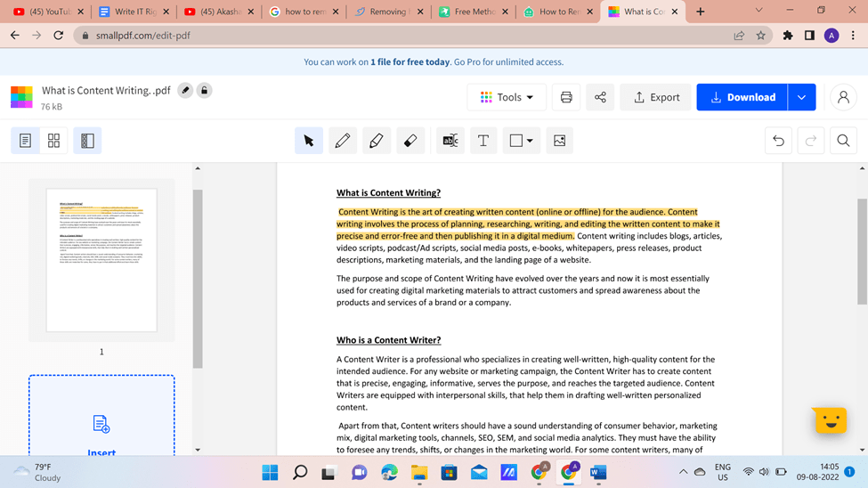The width and height of the screenshot is (868, 488).
Task: Select the insert image tool
Action: tap(560, 141)
